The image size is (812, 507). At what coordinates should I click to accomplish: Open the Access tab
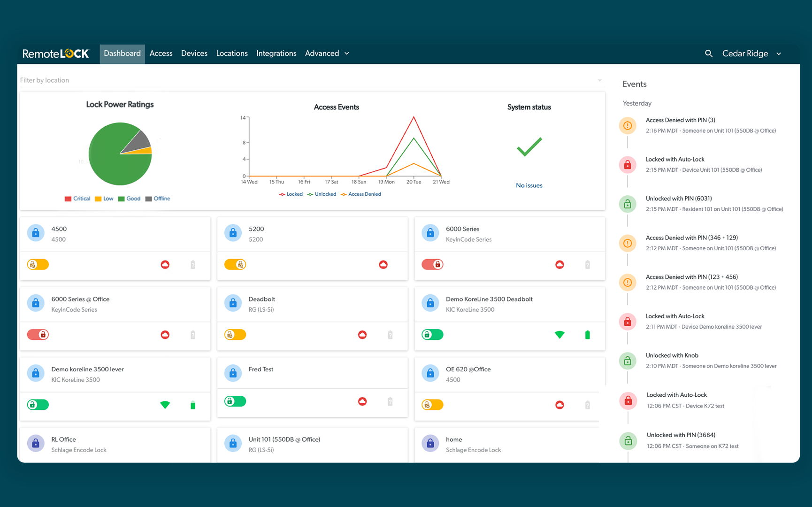coord(161,54)
